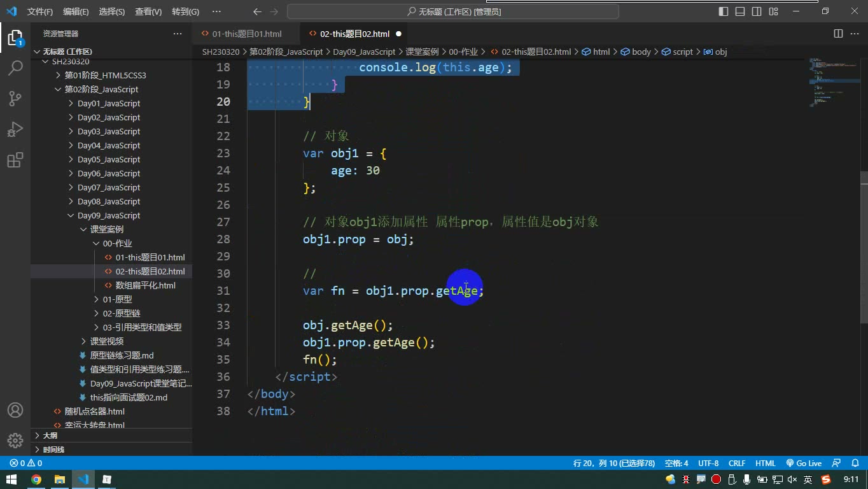Open the Explorer view in activity bar
Screen dimensions: 868x489
(x=15, y=37)
